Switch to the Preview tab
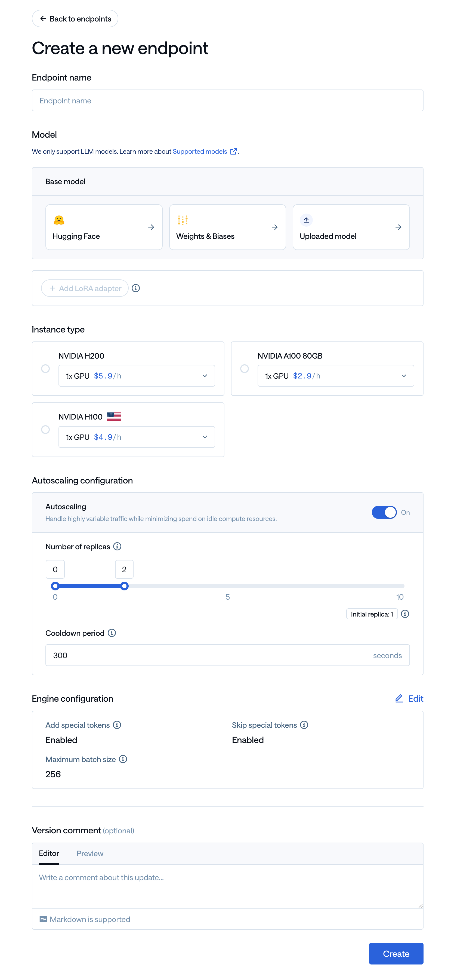This screenshot has width=451, height=980. pos(90,853)
